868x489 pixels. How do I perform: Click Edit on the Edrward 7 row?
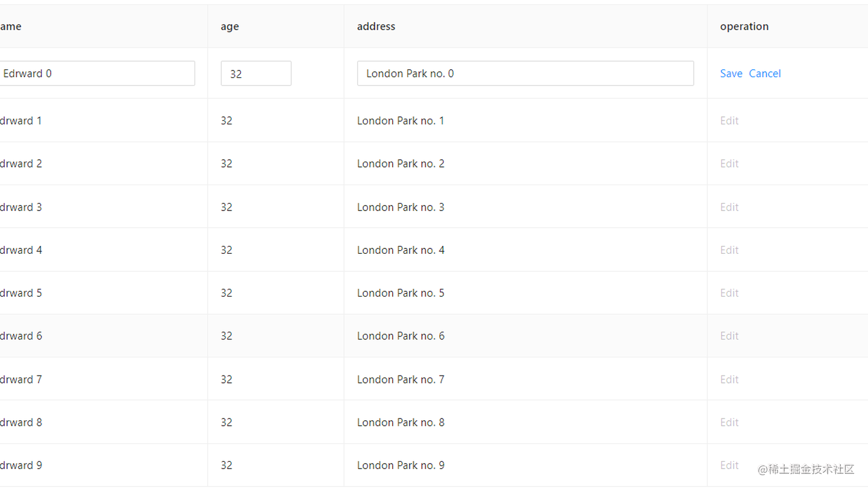click(x=729, y=379)
